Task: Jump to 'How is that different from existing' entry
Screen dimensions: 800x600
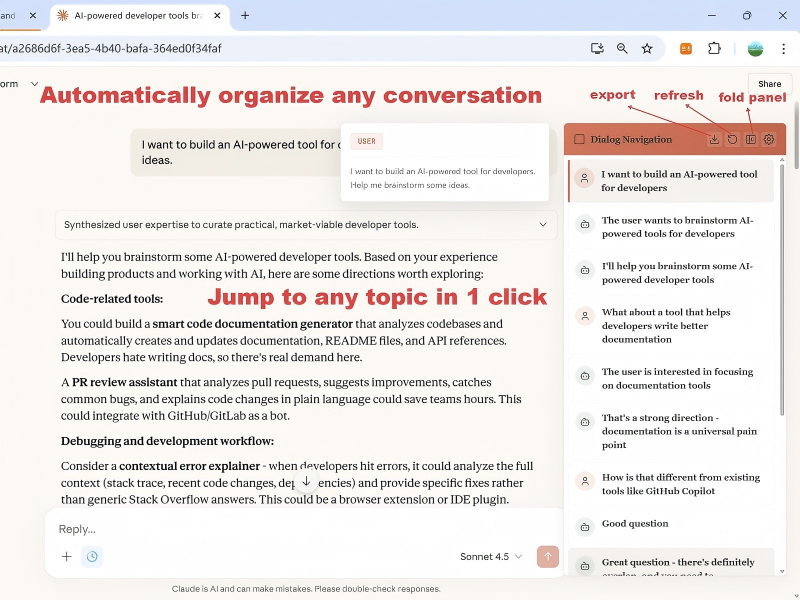Action: 671,484
